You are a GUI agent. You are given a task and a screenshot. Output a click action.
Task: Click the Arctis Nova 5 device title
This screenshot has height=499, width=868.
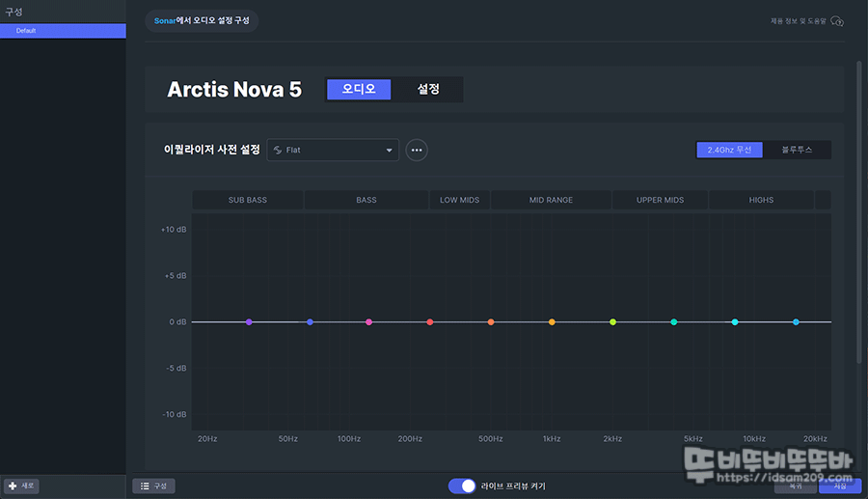click(234, 89)
